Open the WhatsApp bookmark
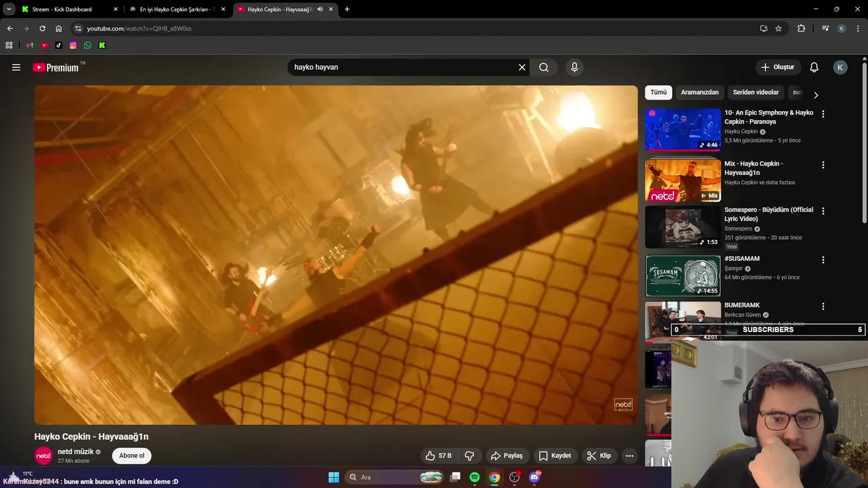 [87, 45]
